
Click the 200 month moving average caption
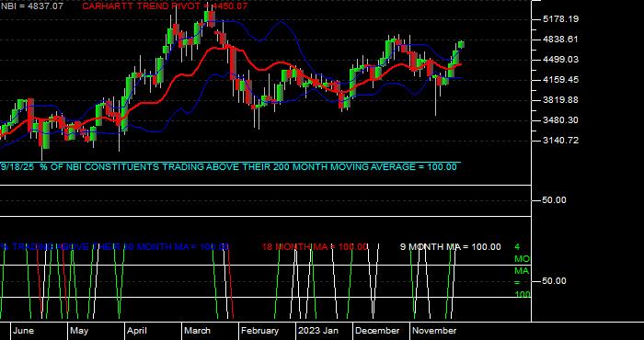pos(229,167)
